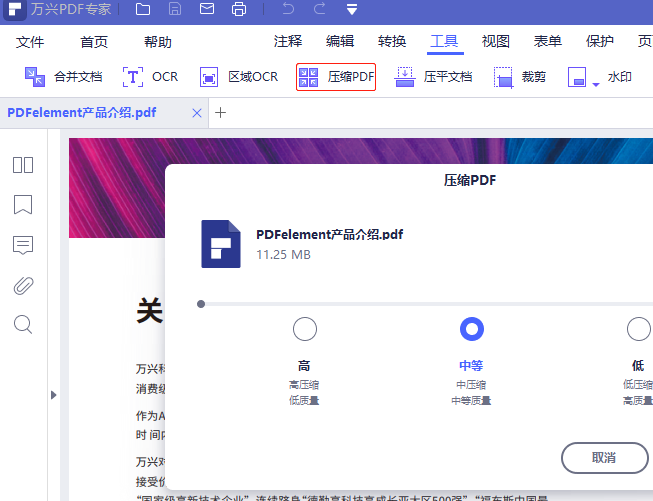Click the 水印 label
The width and height of the screenshot is (653, 501).
coord(619,77)
